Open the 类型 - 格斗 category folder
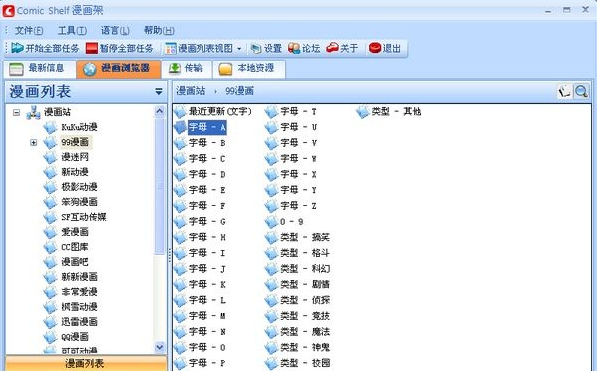The width and height of the screenshot is (597, 371). (x=298, y=253)
